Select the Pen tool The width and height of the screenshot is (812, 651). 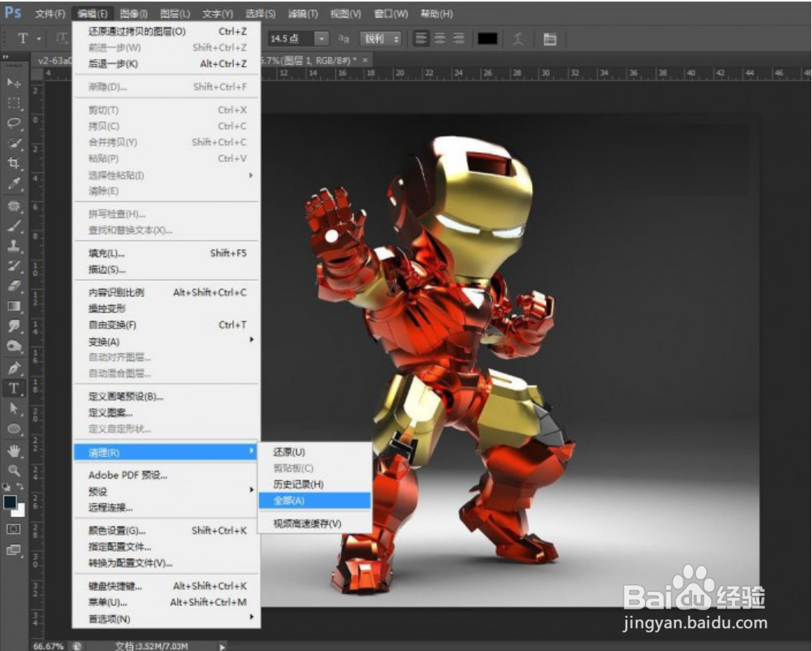[14, 368]
